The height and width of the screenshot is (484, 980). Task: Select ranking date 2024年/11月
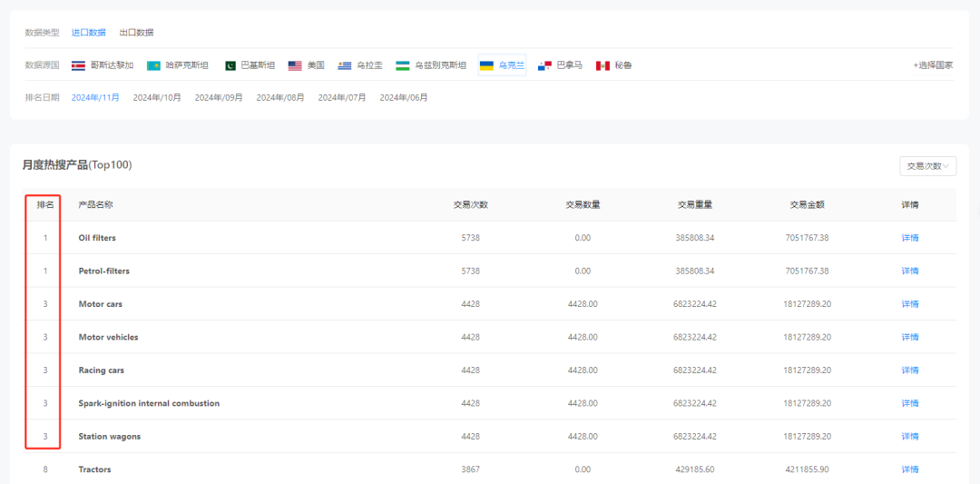click(95, 97)
